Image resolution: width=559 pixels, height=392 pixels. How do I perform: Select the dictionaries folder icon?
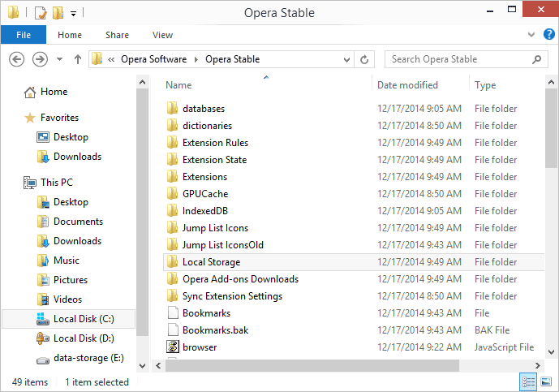(173, 126)
